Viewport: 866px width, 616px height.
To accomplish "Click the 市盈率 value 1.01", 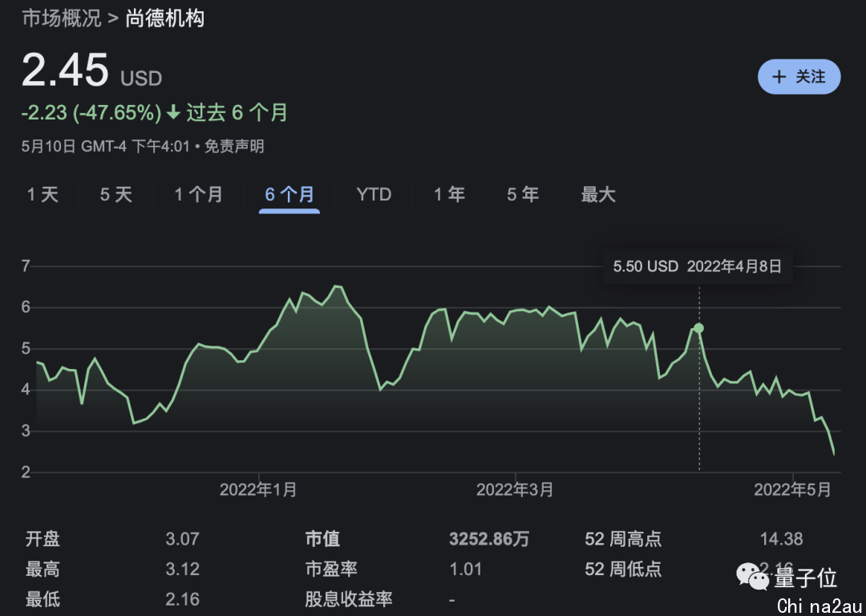I will [x=466, y=569].
